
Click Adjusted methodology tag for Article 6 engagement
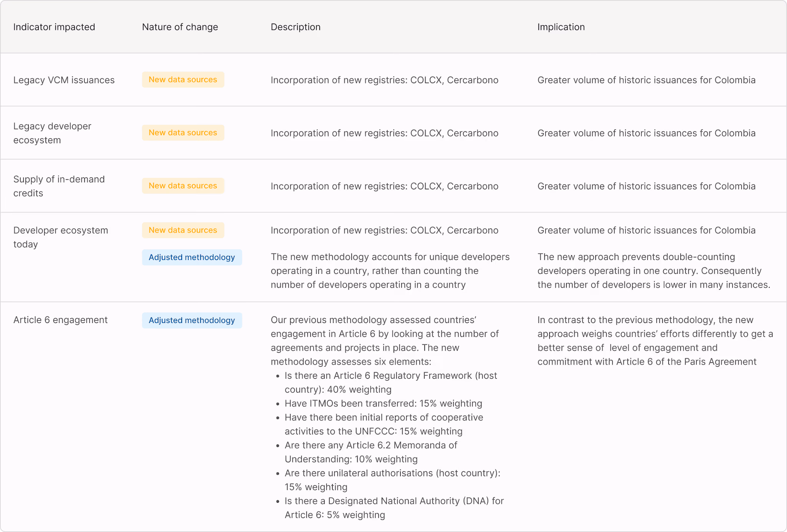tap(192, 320)
